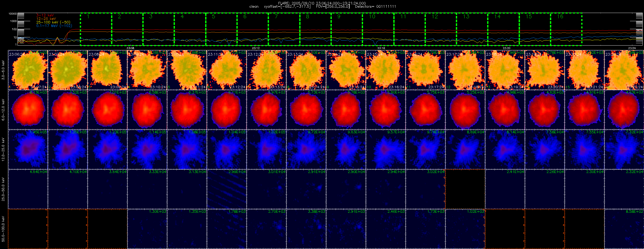
Task: Open the 25-50 keV image labeled 3.01E+04
Action: click(267, 189)
